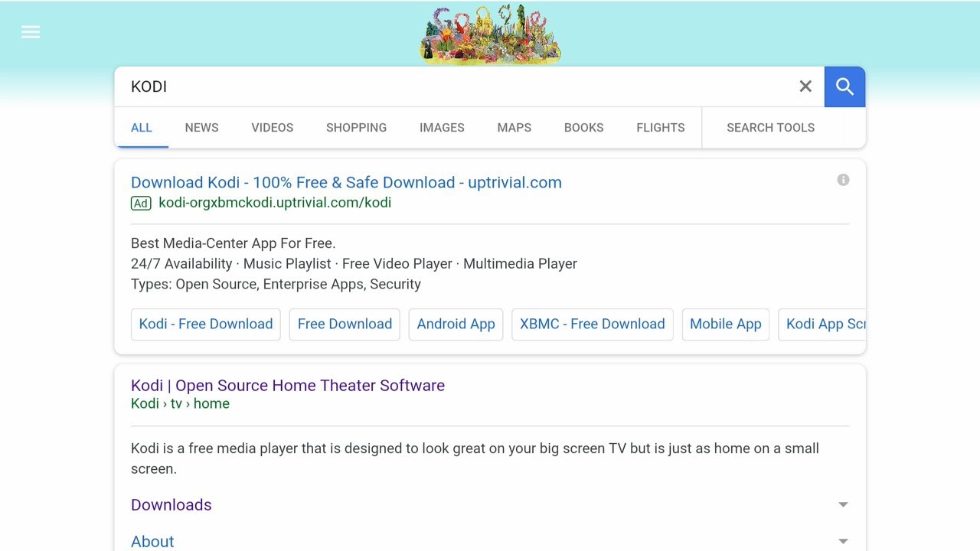Image resolution: width=980 pixels, height=551 pixels.
Task: Click 'Kodi is a free media player' description
Action: coord(475,458)
